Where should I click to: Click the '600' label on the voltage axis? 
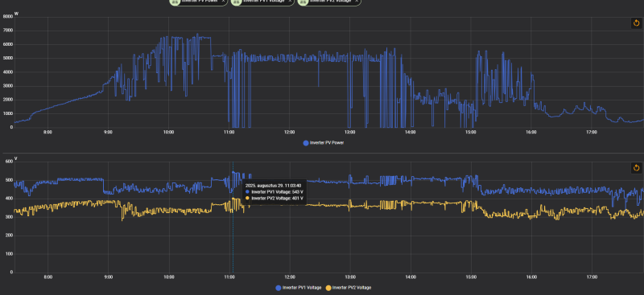pos(9,162)
